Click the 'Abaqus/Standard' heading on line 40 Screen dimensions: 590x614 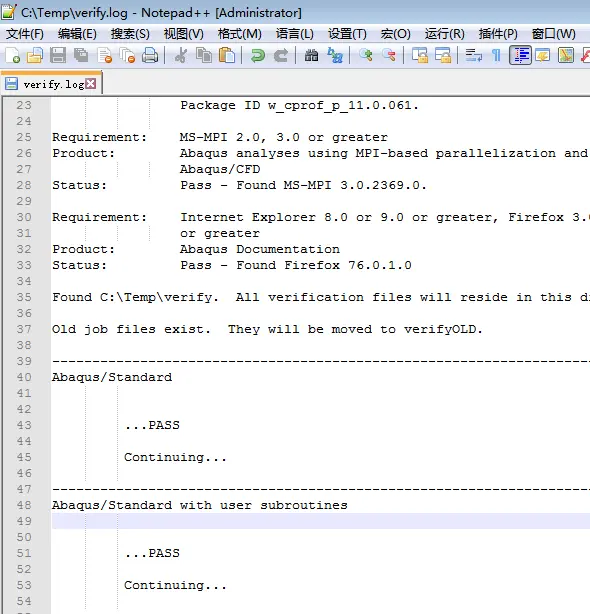coord(112,377)
